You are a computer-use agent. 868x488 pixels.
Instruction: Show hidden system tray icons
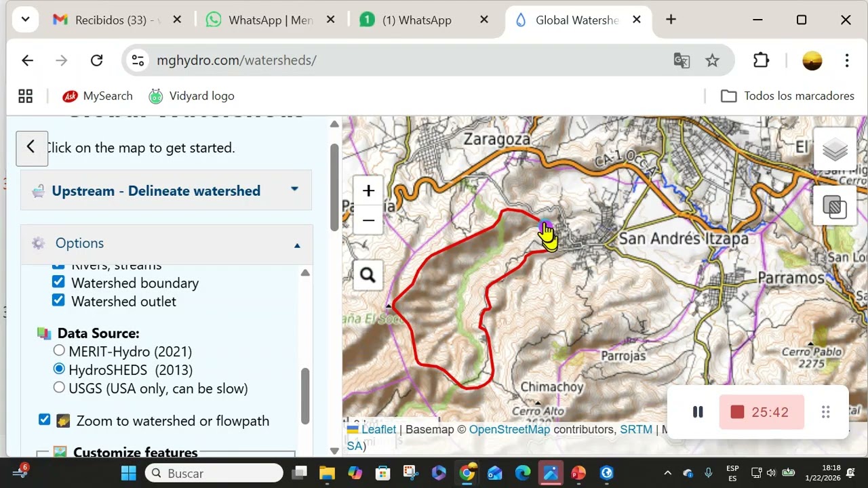pyautogui.click(x=667, y=473)
